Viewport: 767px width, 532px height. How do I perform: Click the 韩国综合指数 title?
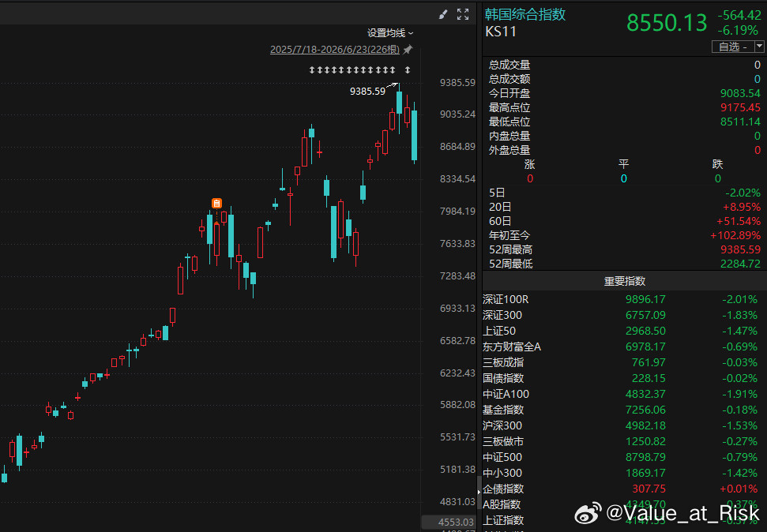524,14
